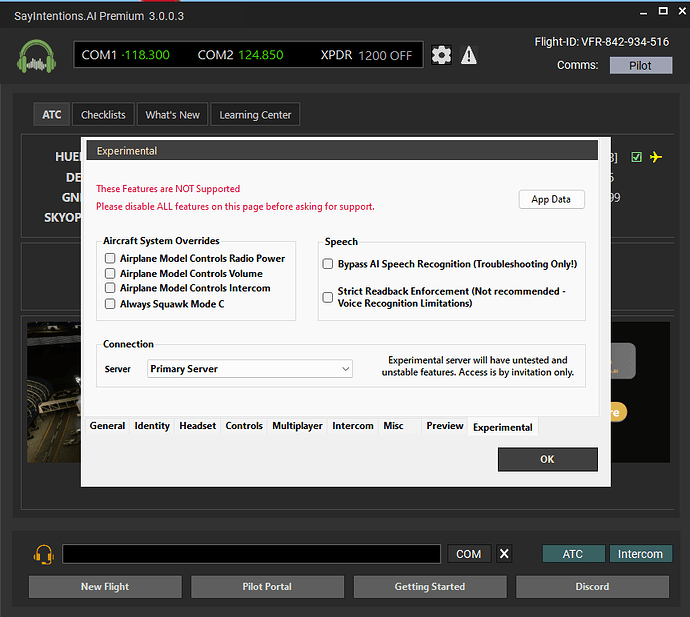
Task: Check Airplane Model Controls Volume
Action: click(x=110, y=273)
